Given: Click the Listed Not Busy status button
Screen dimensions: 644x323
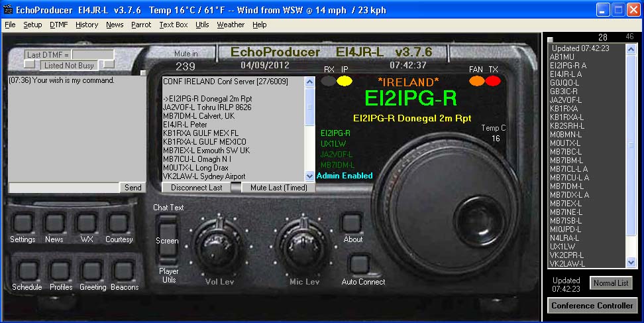Looking at the screenshot, I should tap(69, 66).
